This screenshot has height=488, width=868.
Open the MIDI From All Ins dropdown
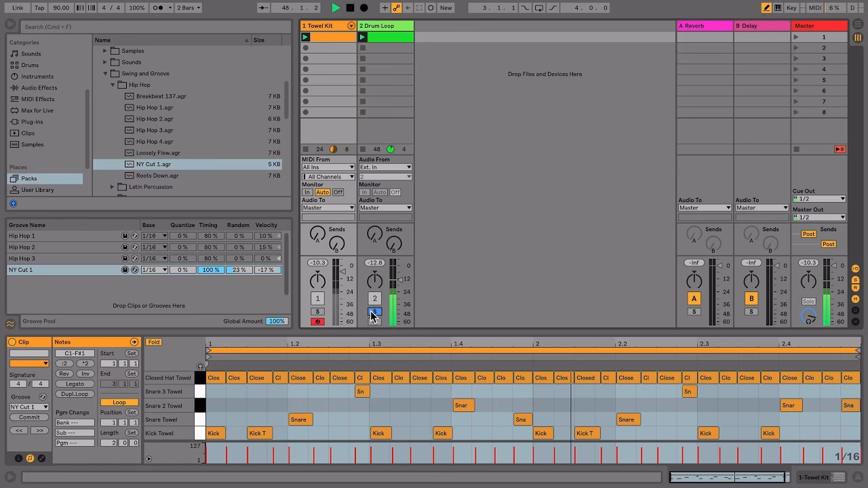click(x=328, y=167)
